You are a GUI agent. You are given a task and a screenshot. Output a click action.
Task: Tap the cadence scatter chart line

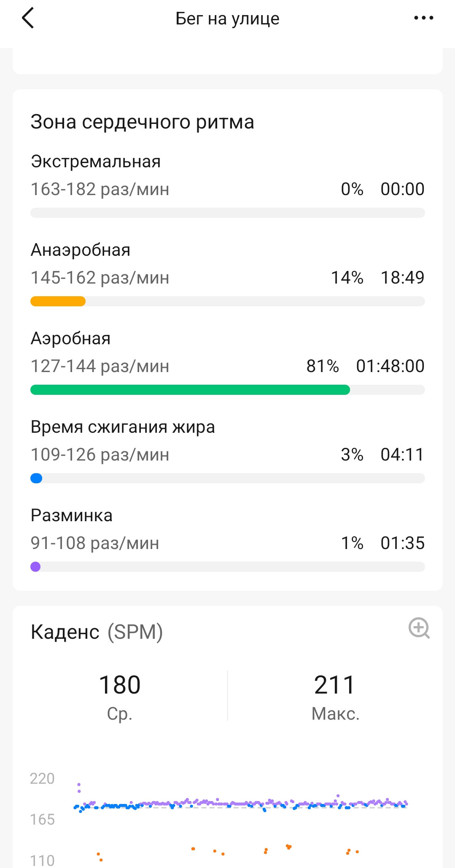(x=240, y=804)
